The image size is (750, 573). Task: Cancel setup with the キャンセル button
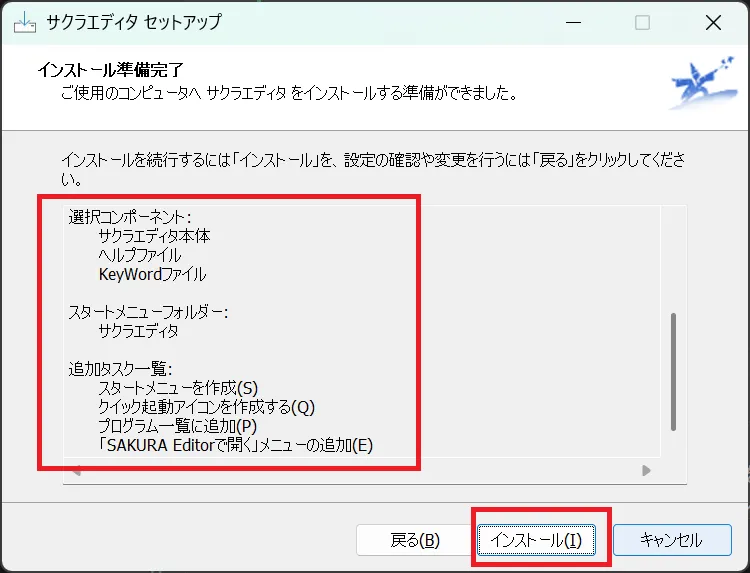[x=672, y=540]
